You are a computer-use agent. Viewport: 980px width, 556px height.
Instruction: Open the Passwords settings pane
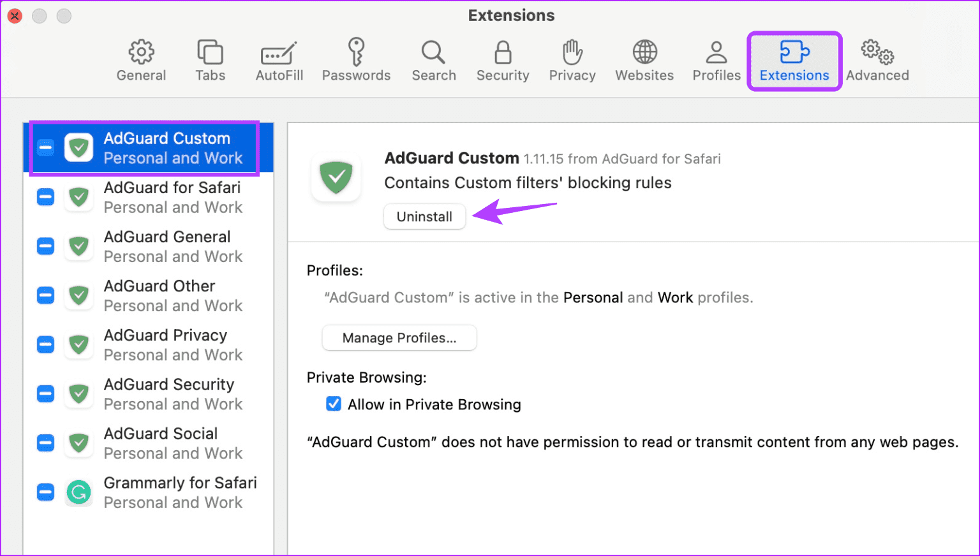coord(356,59)
